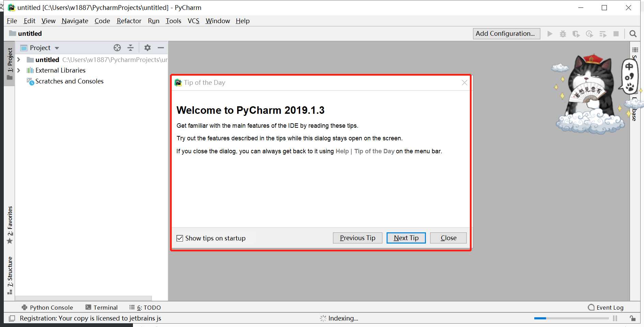Open the Event Log label
644x327 pixels.
tap(610, 307)
